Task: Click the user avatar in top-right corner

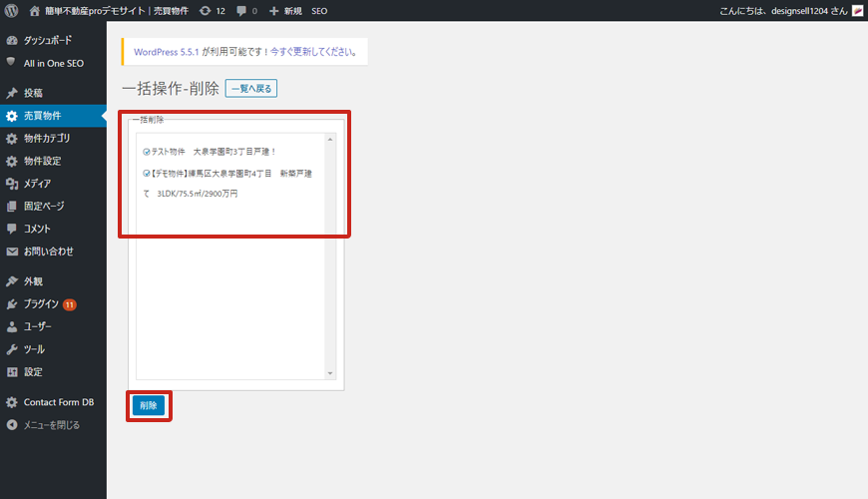Action: tap(857, 10)
